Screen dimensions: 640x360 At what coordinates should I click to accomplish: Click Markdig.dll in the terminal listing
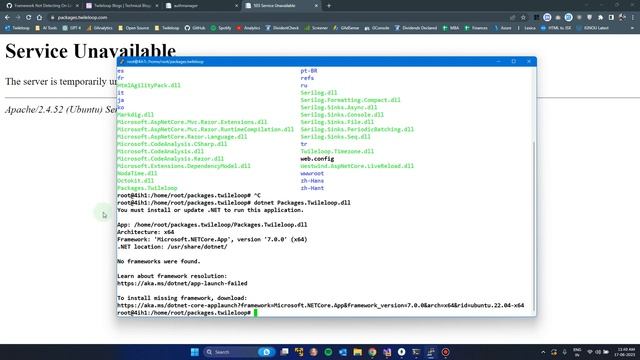click(136, 115)
